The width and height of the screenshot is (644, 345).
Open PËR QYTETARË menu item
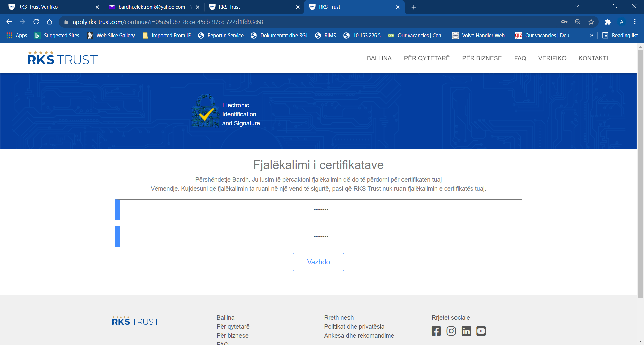coord(427,58)
